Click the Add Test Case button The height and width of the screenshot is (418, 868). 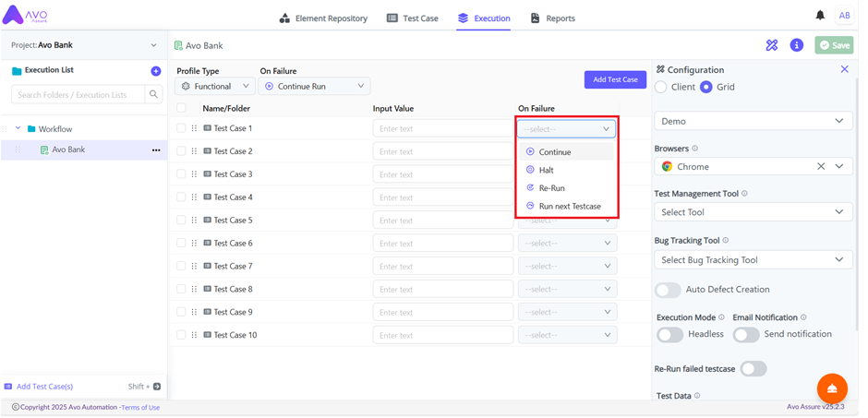pos(615,80)
